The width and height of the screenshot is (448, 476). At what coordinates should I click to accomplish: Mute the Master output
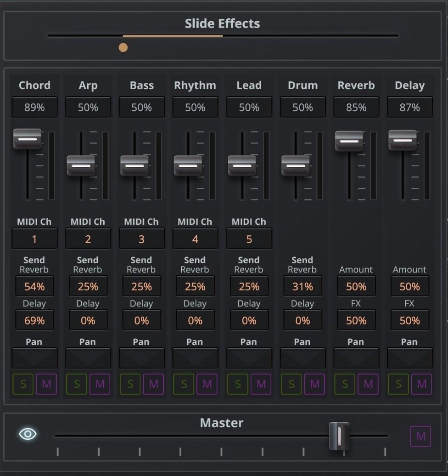click(x=420, y=436)
